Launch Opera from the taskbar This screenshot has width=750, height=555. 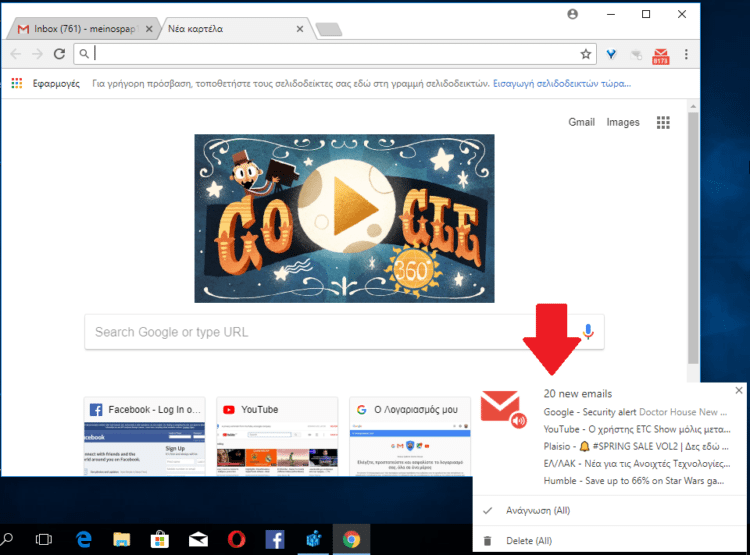236,540
